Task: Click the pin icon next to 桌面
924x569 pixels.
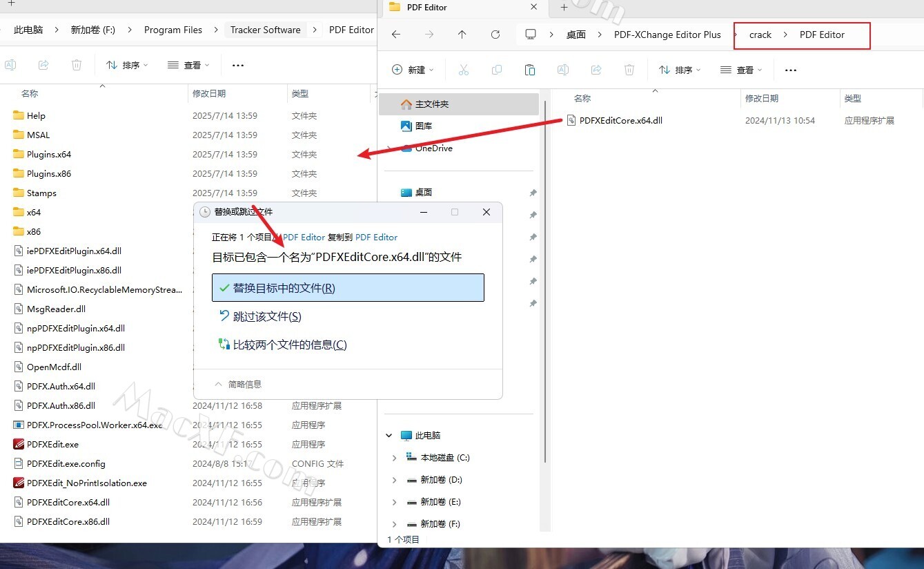Action: [x=533, y=193]
